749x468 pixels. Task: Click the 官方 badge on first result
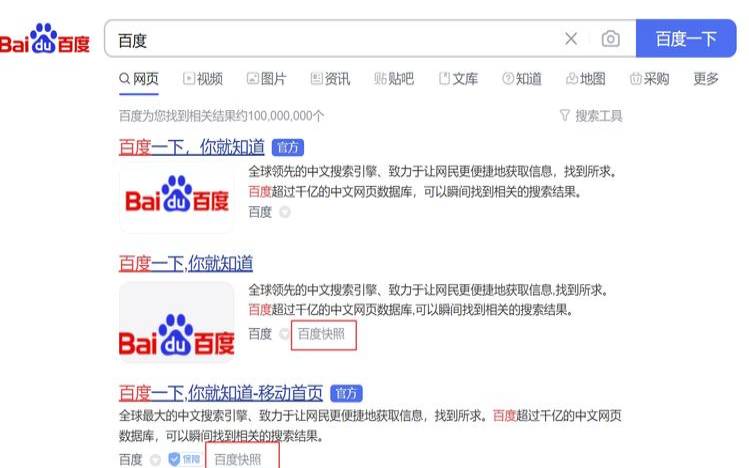288,148
